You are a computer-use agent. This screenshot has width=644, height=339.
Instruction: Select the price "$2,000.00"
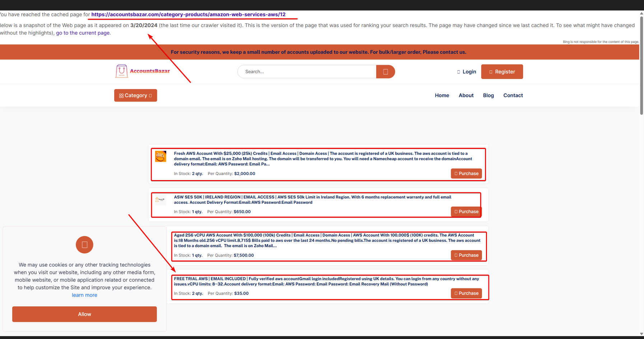coord(245,174)
